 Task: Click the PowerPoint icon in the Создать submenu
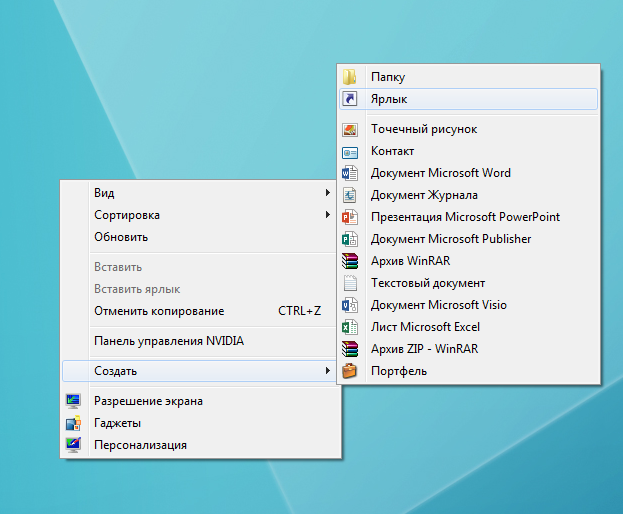coord(350,217)
